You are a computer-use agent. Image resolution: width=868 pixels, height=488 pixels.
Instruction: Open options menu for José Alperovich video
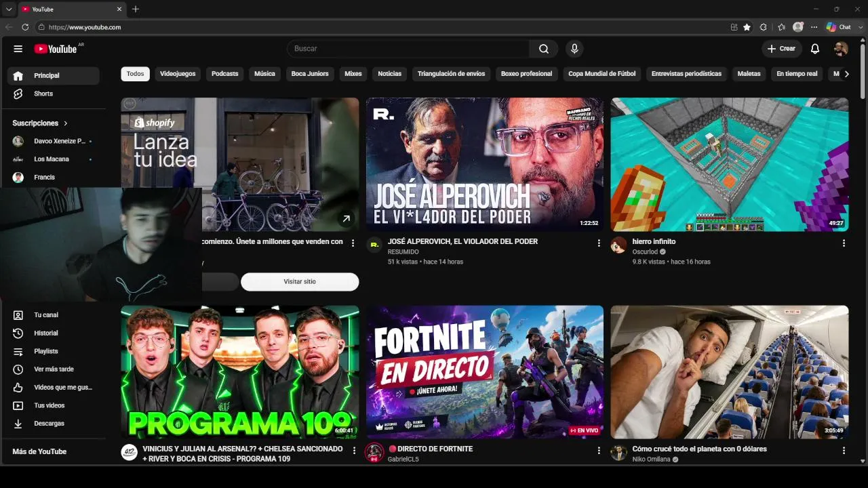point(599,243)
